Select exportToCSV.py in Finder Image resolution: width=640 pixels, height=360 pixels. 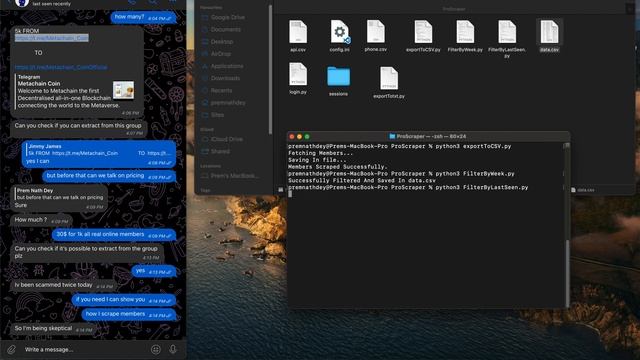click(423, 36)
